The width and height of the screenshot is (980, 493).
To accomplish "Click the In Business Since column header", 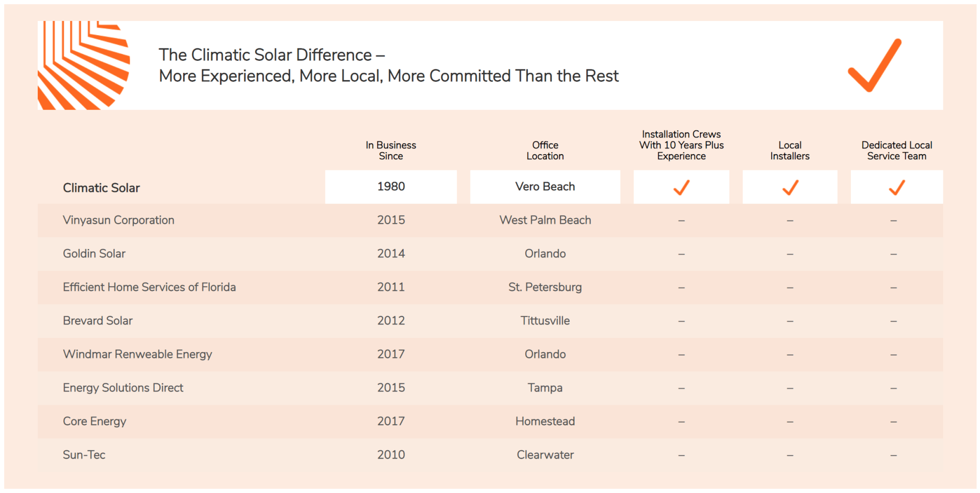I will [x=391, y=151].
